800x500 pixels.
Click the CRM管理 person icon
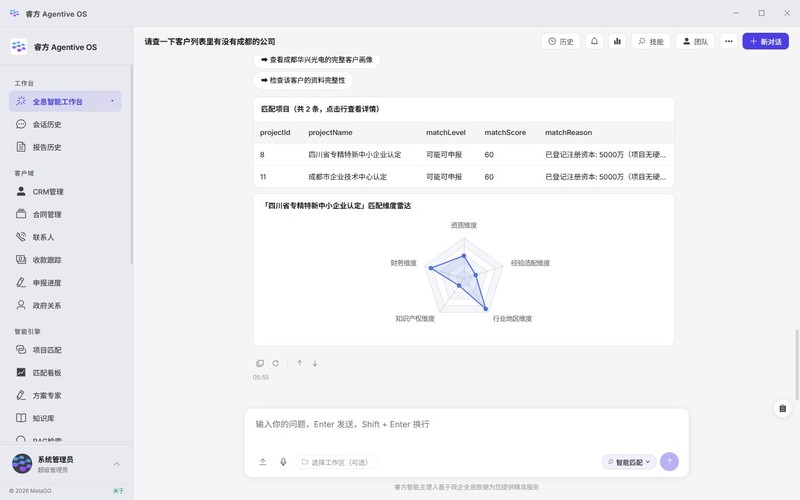21,191
